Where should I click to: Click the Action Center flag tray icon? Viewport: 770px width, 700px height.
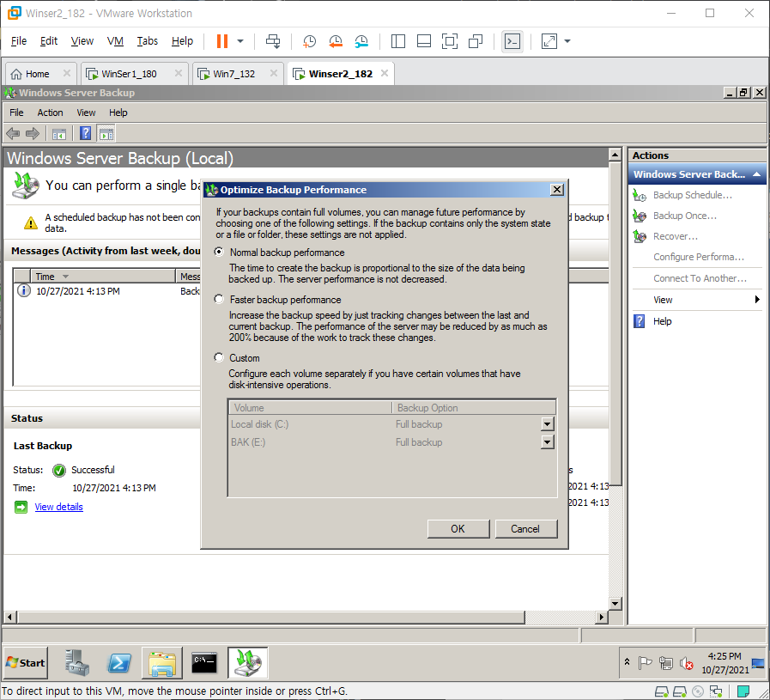(x=645, y=663)
